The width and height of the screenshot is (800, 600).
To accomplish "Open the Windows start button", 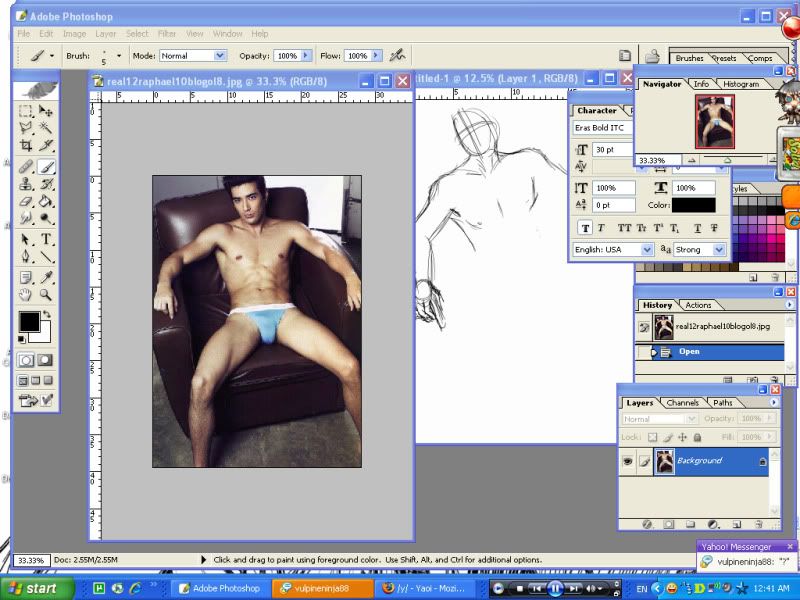I will coord(30,589).
